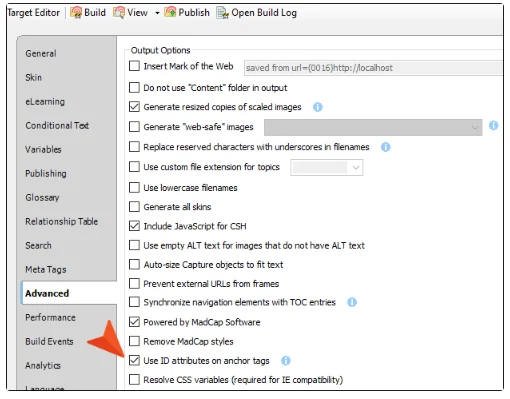This screenshot has width=510, height=399.
Task: Open the Build Events tab
Action: [x=49, y=341]
